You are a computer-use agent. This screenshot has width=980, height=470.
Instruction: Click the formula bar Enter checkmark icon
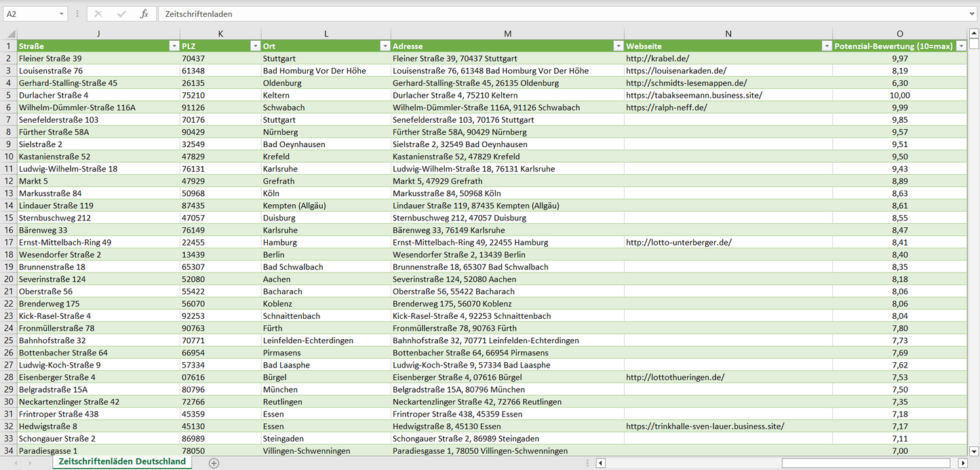tap(121, 14)
